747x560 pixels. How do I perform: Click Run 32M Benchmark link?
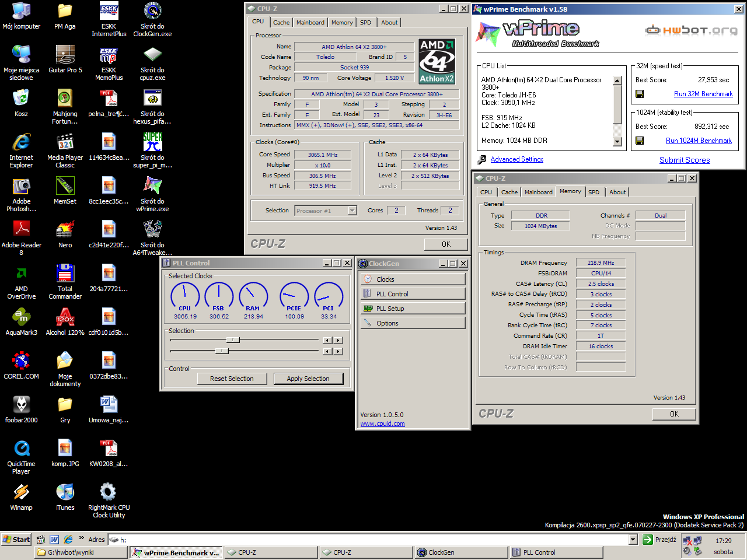pyautogui.click(x=703, y=94)
